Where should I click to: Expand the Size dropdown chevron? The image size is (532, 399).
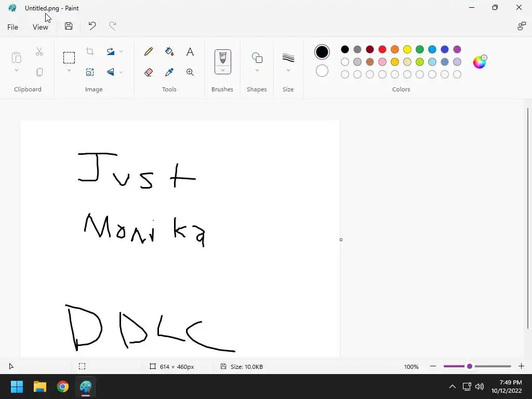[x=288, y=70]
